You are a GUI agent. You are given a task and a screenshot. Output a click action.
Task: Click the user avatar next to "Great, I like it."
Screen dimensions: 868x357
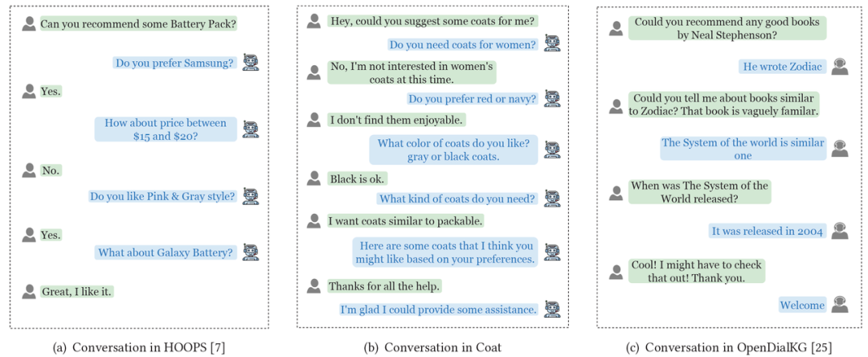pos(29,291)
